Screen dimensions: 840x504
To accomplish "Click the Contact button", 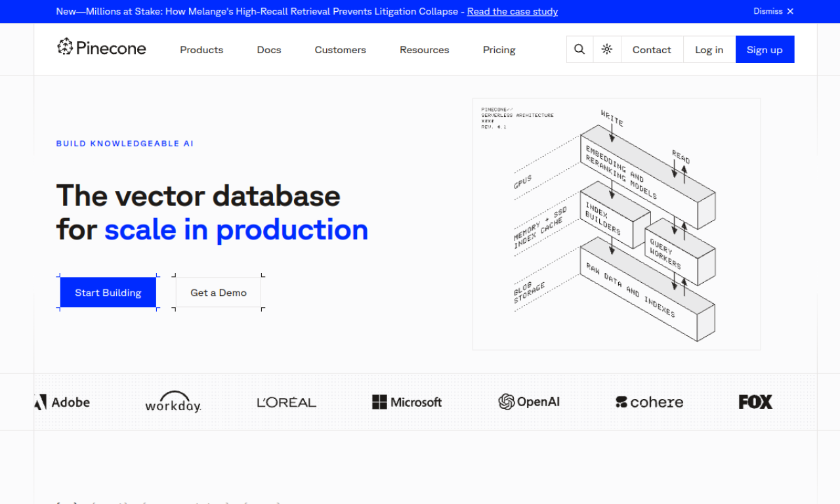I will point(652,50).
